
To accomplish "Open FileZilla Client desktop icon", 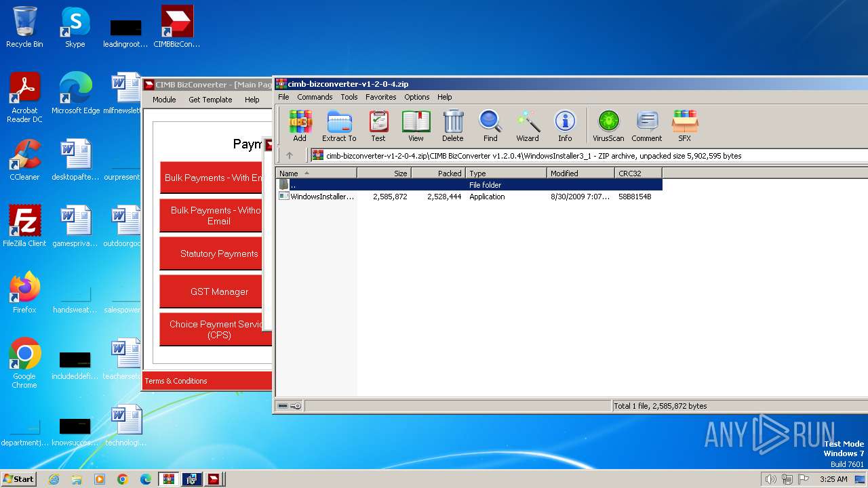I will [x=24, y=226].
